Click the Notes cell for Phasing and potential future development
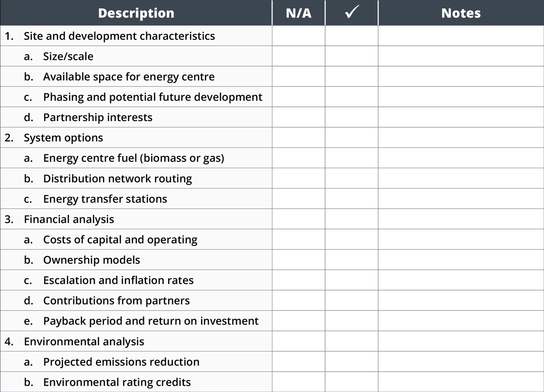 point(461,97)
